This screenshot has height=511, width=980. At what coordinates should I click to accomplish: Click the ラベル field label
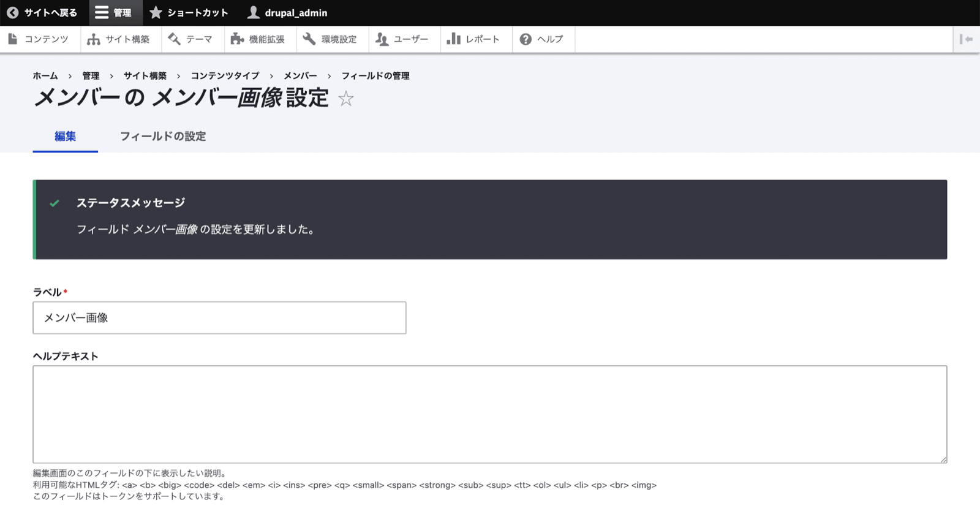48,292
